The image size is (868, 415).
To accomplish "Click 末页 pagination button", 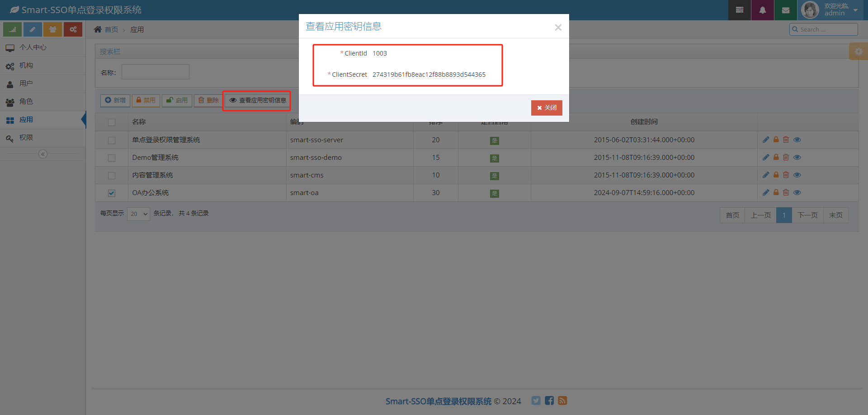I will [x=836, y=215].
